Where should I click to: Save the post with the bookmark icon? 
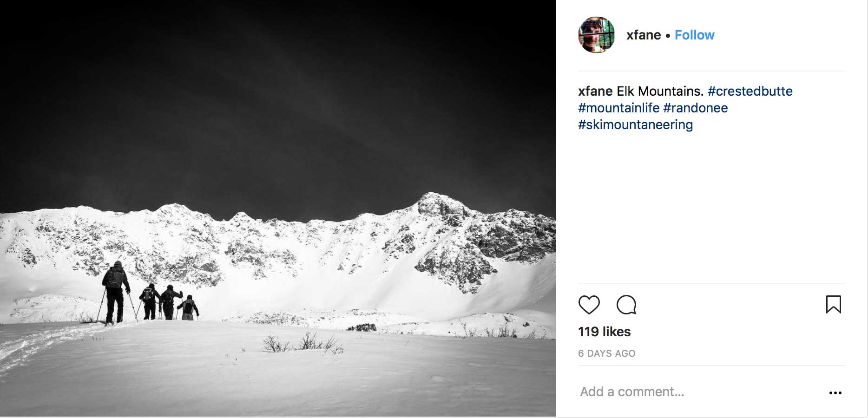point(833,305)
